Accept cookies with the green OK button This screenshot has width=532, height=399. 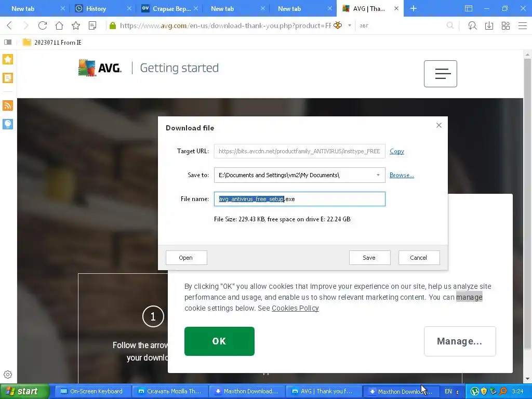pyautogui.click(x=219, y=341)
